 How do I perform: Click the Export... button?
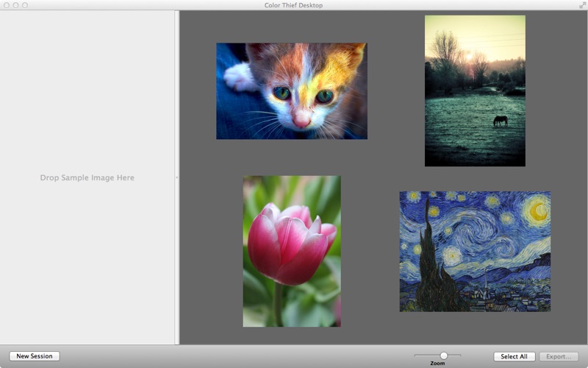pos(559,356)
